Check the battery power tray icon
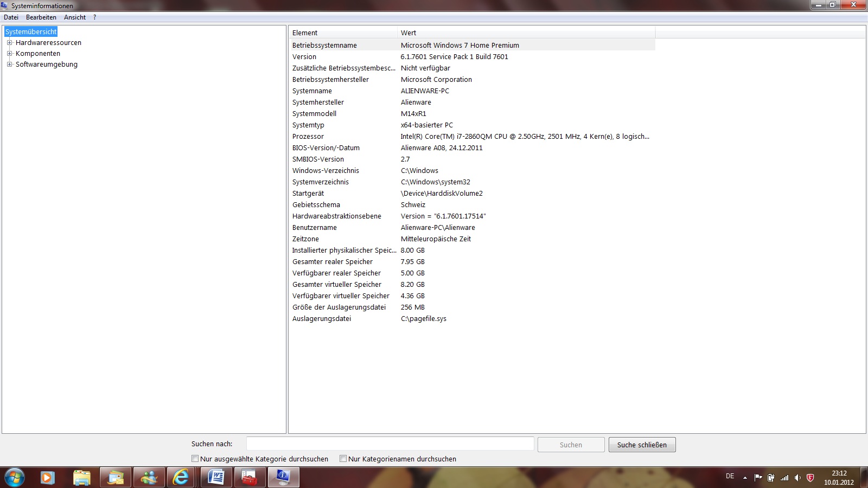868x488 pixels. (x=771, y=478)
